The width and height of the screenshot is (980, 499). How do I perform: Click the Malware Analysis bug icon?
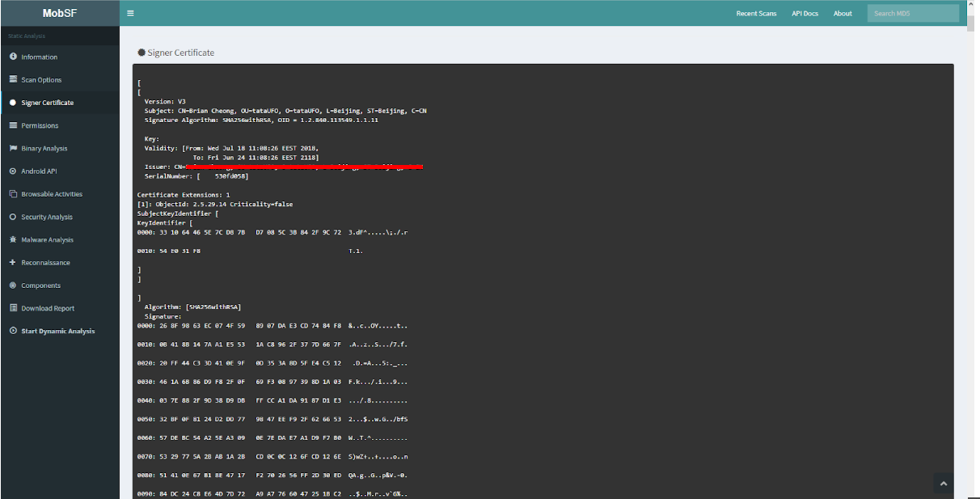click(x=13, y=239)
